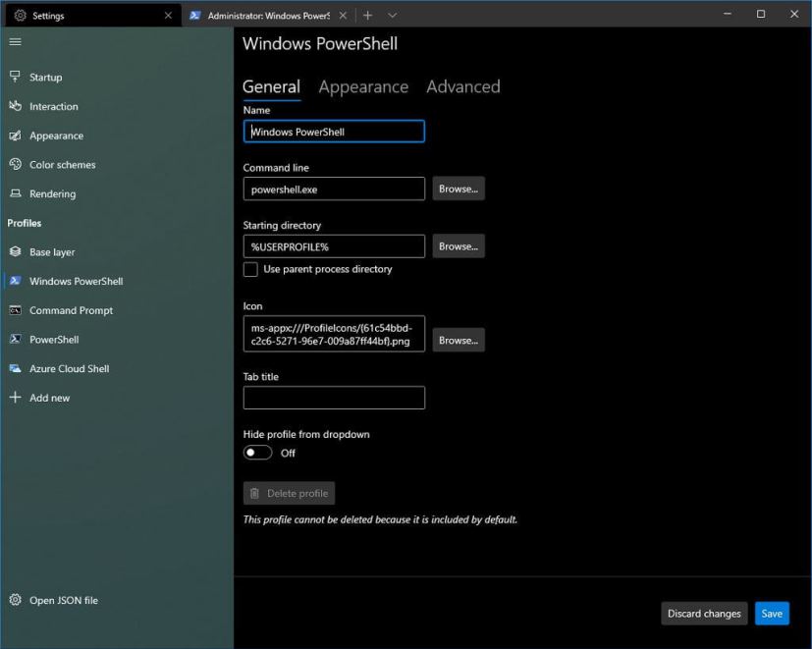This screenshot has height=649, width=812.
Task: Click the Starting directory input field
Action: [x=334, y=246]
